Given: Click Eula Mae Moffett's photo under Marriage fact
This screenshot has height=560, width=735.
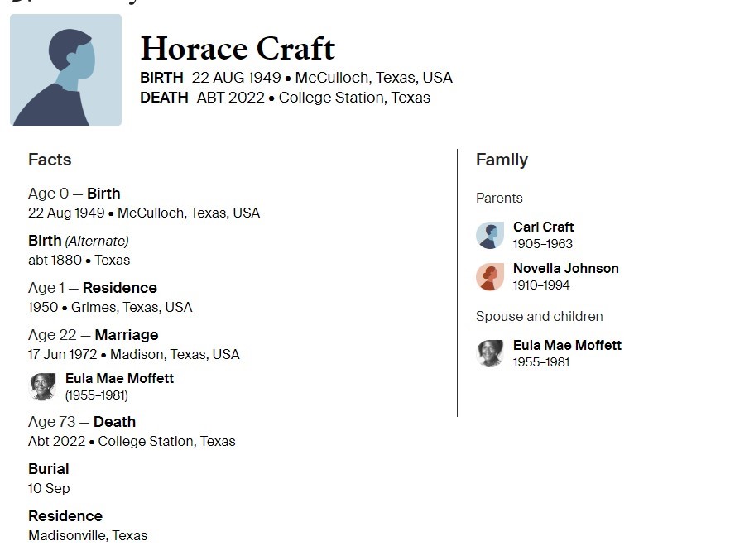Looking at the screenshot, I should (x=43, y=386).
